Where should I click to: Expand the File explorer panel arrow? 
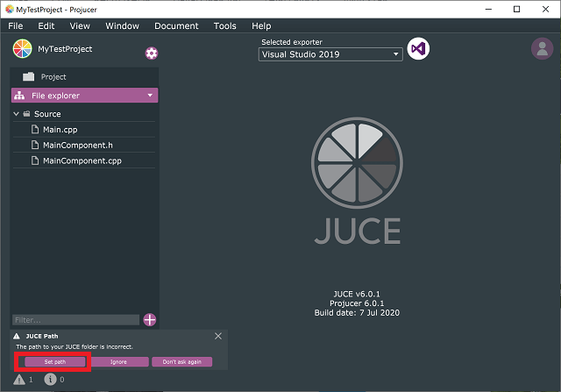[150, 96]
